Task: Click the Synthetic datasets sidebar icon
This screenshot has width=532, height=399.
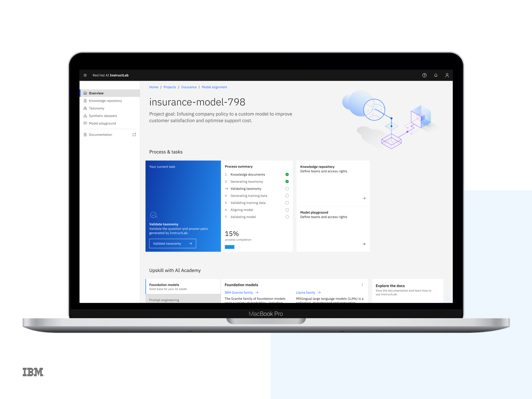Action: point(85,116)
